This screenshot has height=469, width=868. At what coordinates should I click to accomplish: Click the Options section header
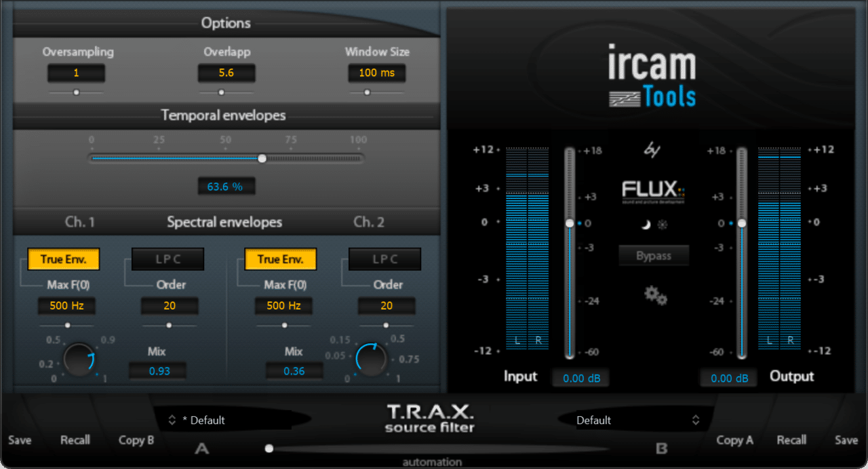click(226, 22)
